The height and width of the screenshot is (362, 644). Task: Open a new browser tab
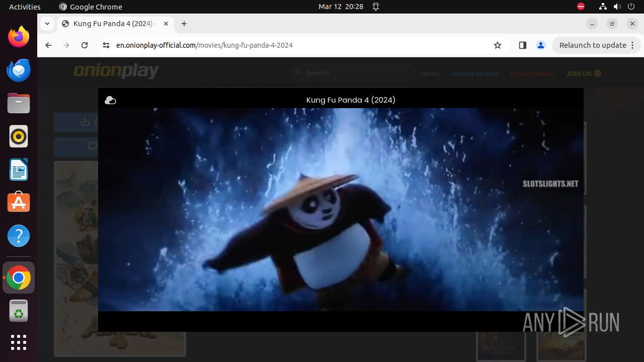[184, 24]
